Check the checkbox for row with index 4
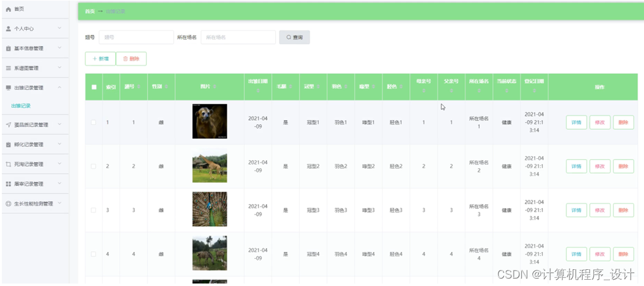 point(94,254)
